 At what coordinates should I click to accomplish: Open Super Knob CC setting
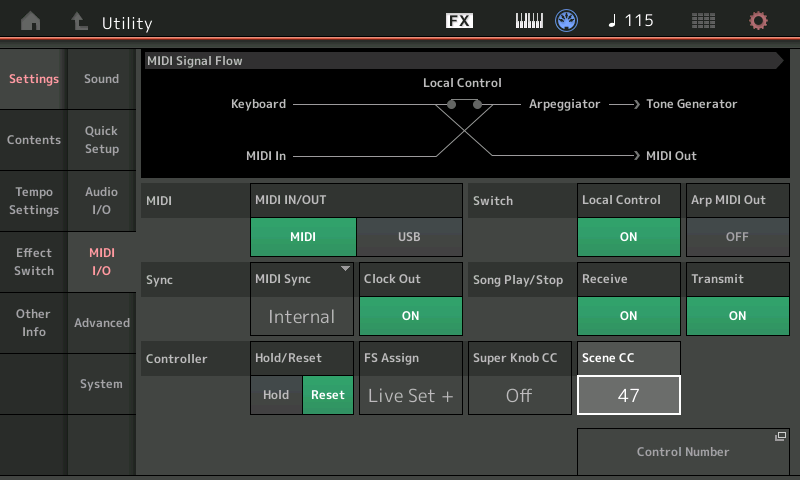(519, 395)
